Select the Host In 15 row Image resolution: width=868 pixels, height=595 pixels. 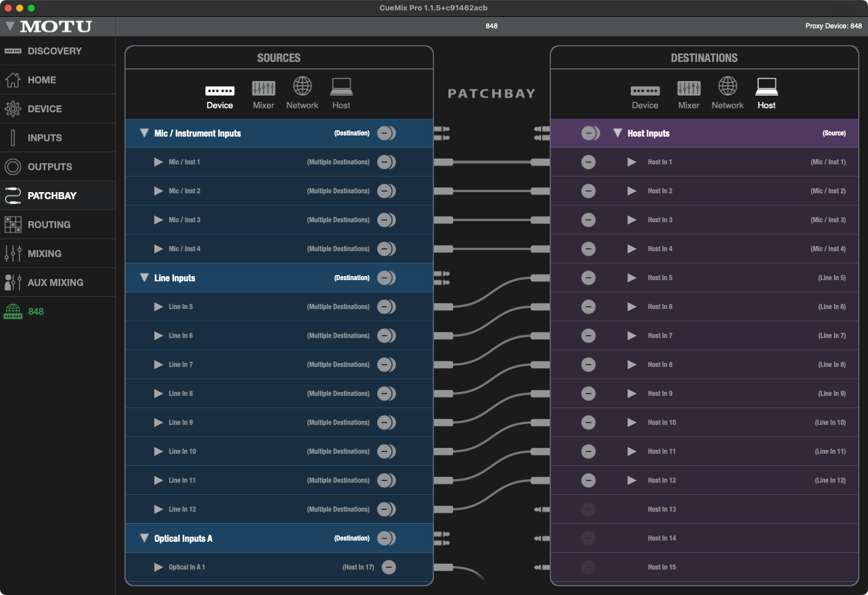coord(704,567)
